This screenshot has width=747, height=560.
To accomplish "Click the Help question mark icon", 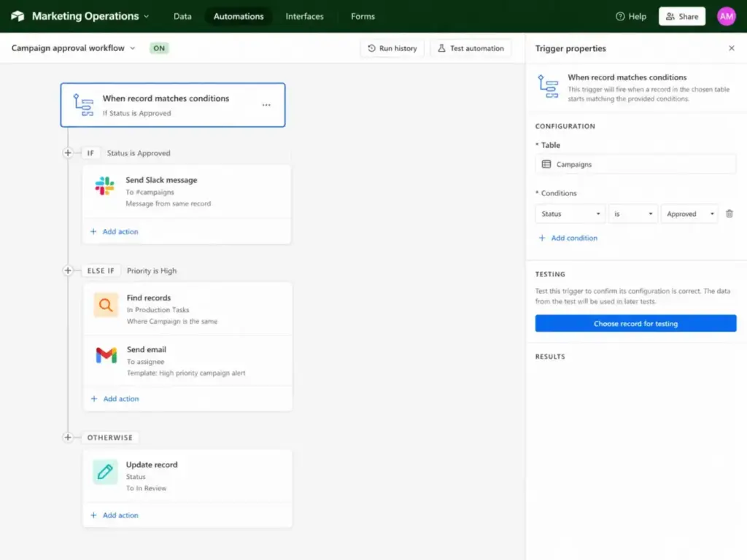I will point(620,16).
